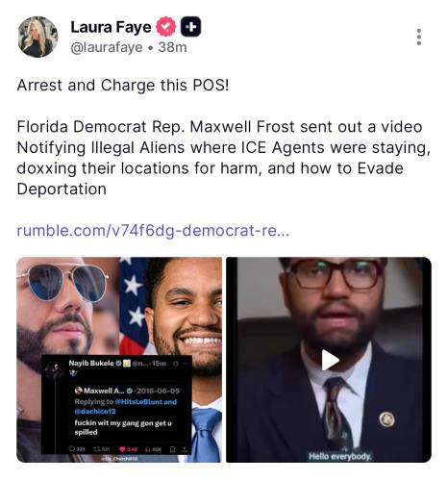Click the pink heart icon in embedded tweet

[x=122, y=449]
